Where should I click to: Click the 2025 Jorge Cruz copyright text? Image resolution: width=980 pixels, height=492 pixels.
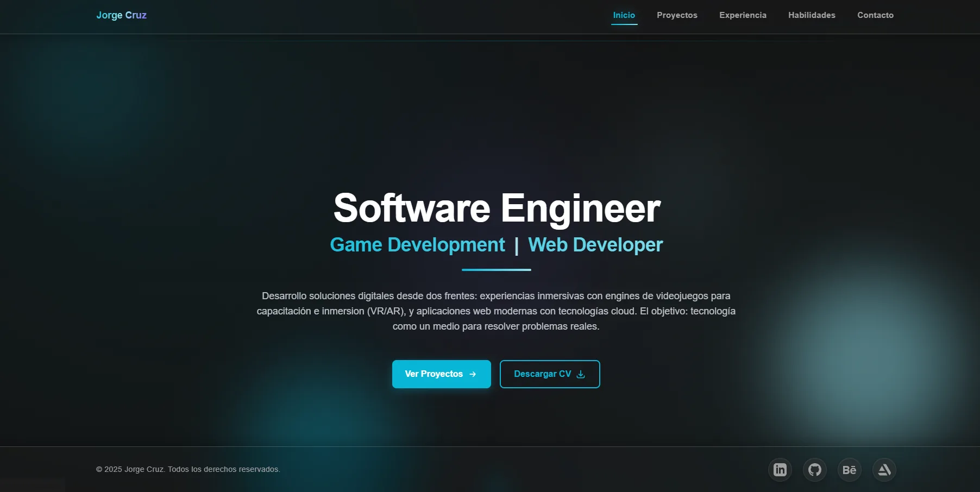pyautogui.click(x=188, y=469)
